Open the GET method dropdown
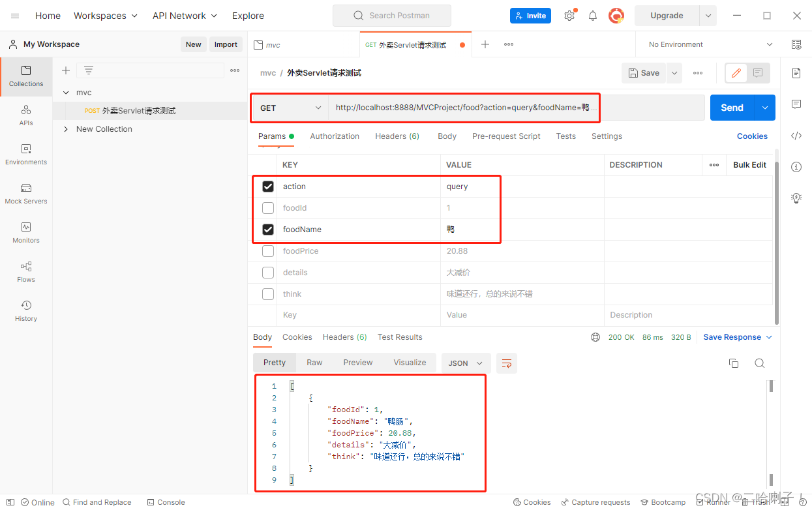The image size is (812, 510). tap(291, 108)
